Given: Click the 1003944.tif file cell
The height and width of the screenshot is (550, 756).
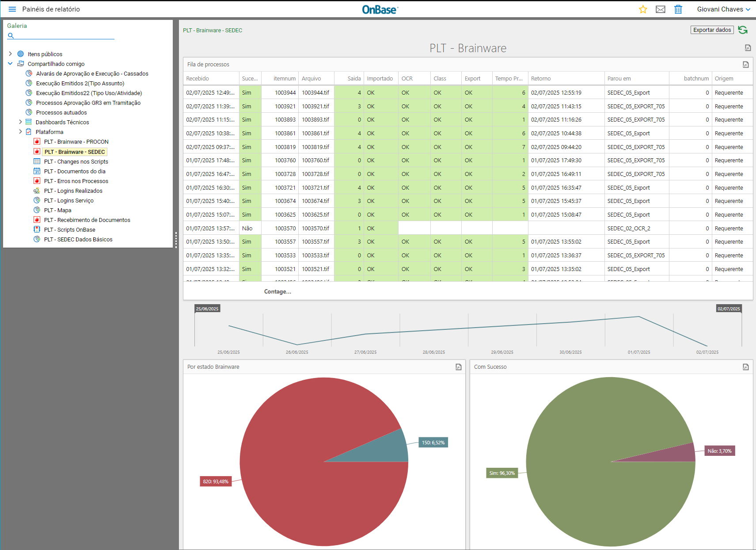Looking at the screenshot, I should pyautogui.click(x=315, y=92).
